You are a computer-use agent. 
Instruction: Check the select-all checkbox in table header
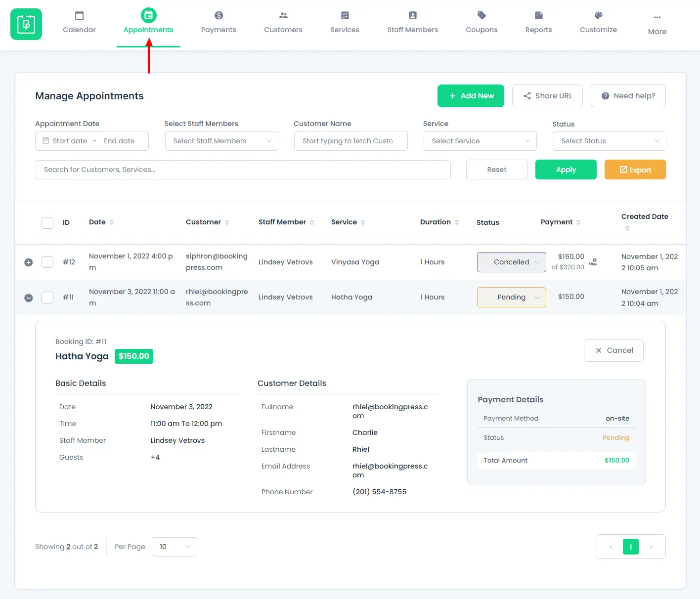click(47, 222)
